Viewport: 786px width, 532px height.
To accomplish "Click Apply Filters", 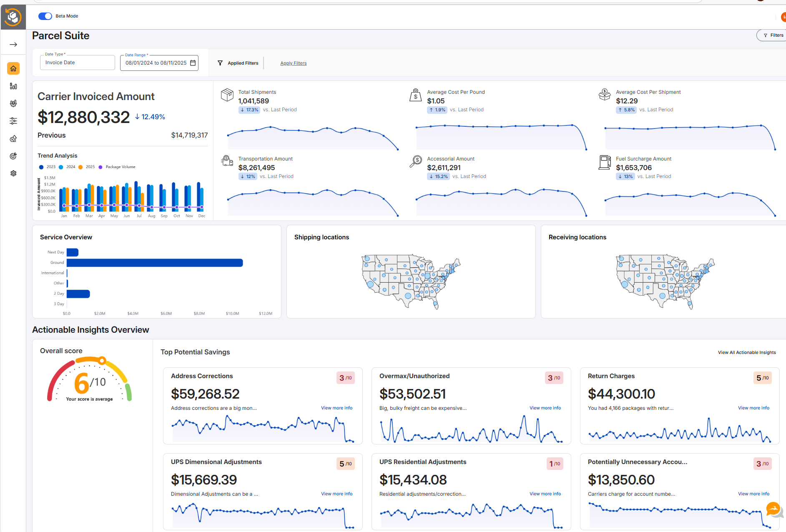I will (293, 63).
